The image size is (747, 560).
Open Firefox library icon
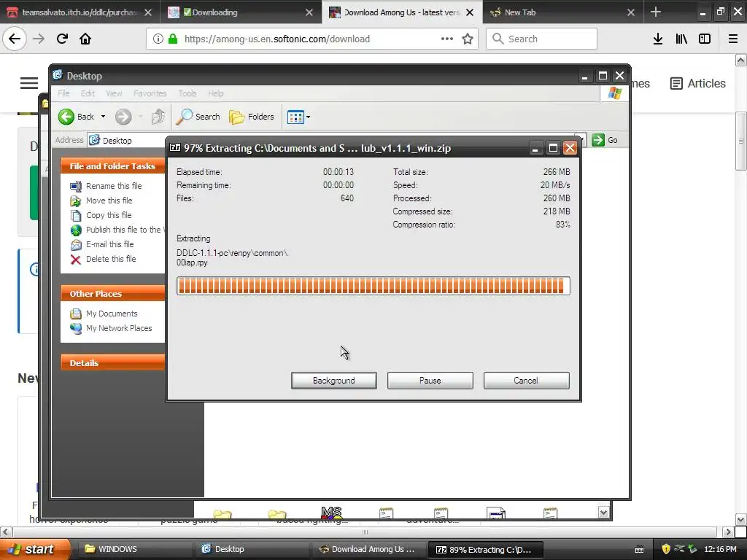(x=681, y=39)
